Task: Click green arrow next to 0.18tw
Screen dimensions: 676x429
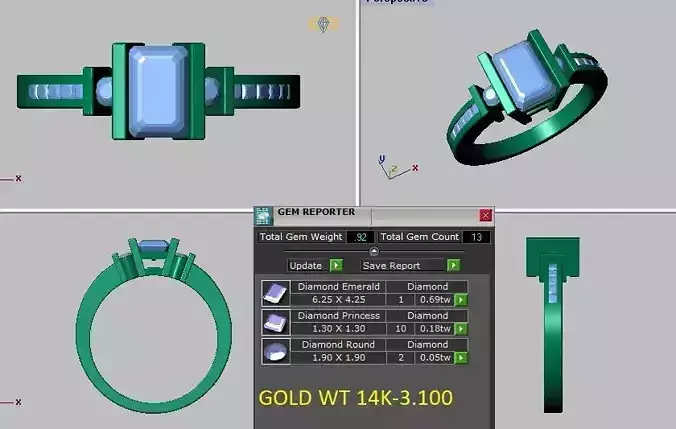Action: (461, 329)
